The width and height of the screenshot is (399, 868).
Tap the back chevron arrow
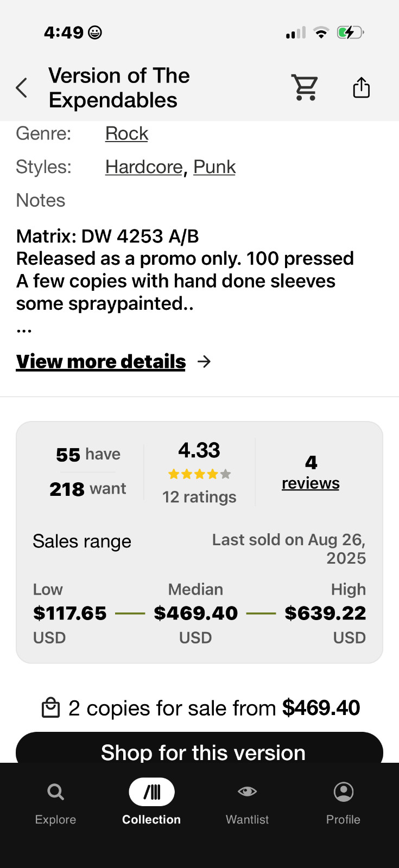click(22, 87)
